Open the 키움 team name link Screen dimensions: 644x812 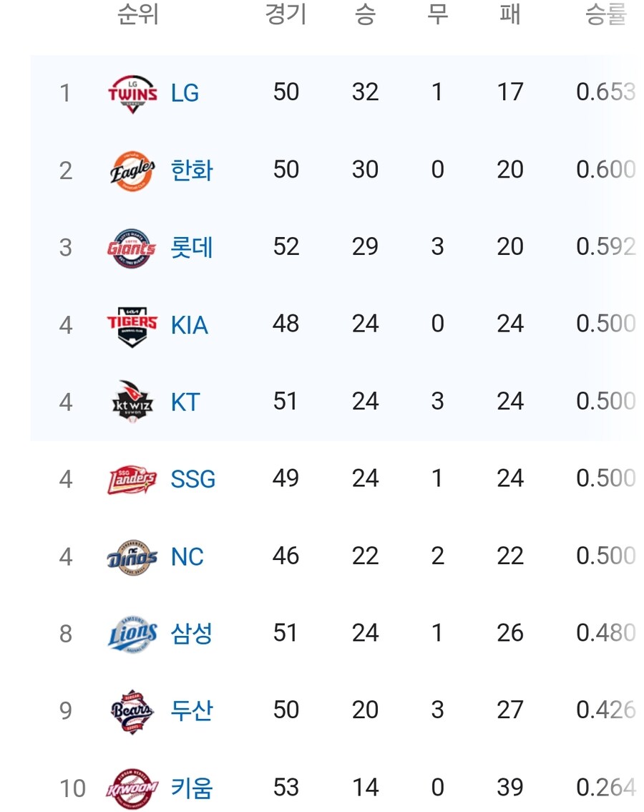(x=192, y=788)
